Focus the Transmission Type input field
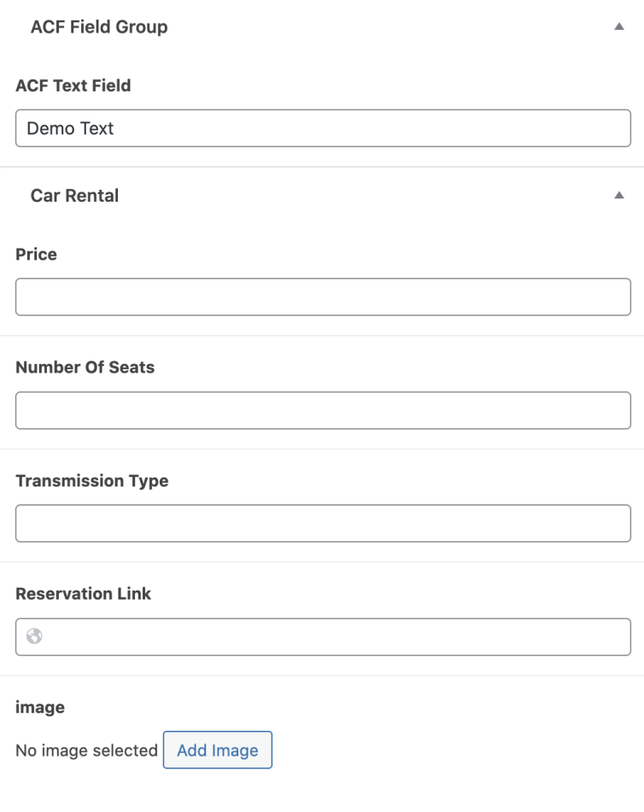 322,523
